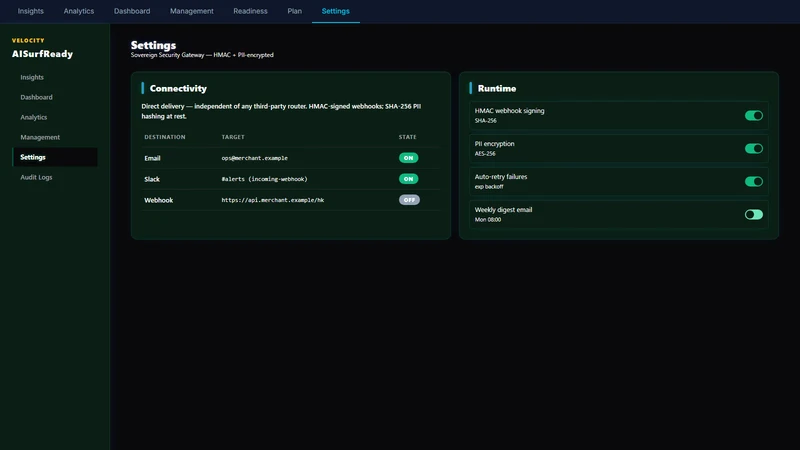The height and width of the screenshot is (450, 800).
Task: Click the PII encryption label
Action: 494,144
